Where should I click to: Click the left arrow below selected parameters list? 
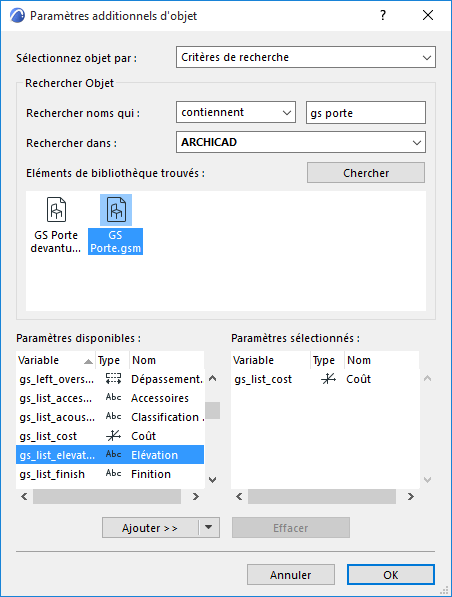click(240, 496)
